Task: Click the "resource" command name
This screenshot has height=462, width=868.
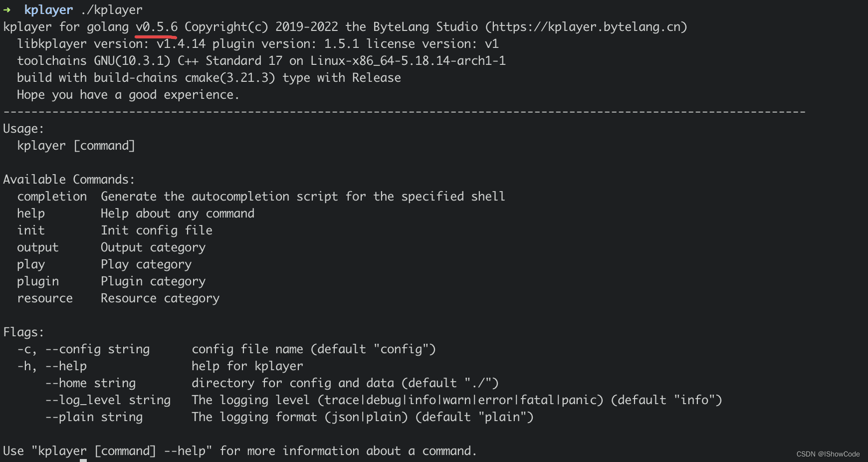Action: [45, 298]
